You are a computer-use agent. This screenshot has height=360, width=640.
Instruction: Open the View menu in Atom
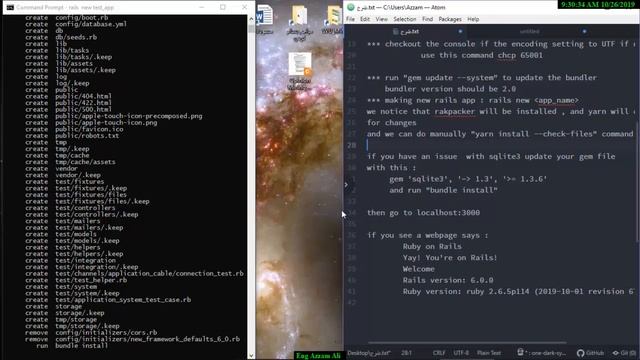tap(381, 19)
